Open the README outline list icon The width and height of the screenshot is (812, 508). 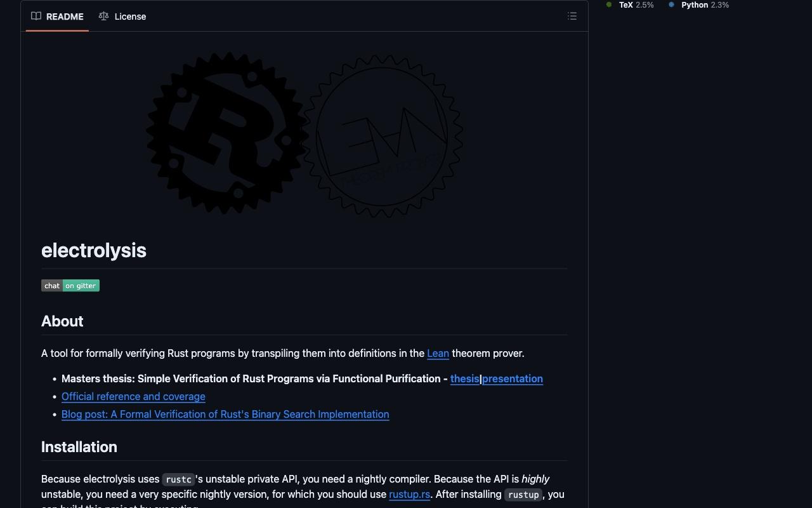(x=572, y=17)
